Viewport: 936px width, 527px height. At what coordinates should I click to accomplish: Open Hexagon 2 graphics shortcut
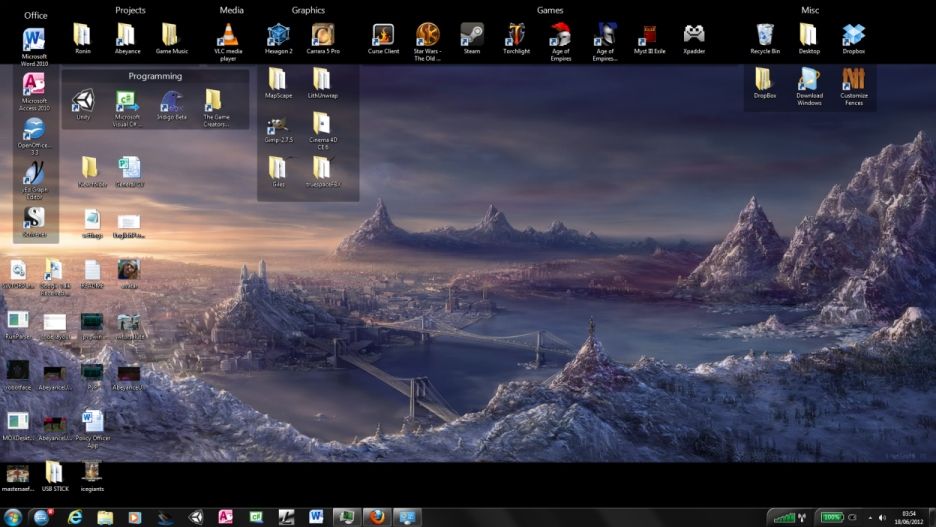(278, 39)
